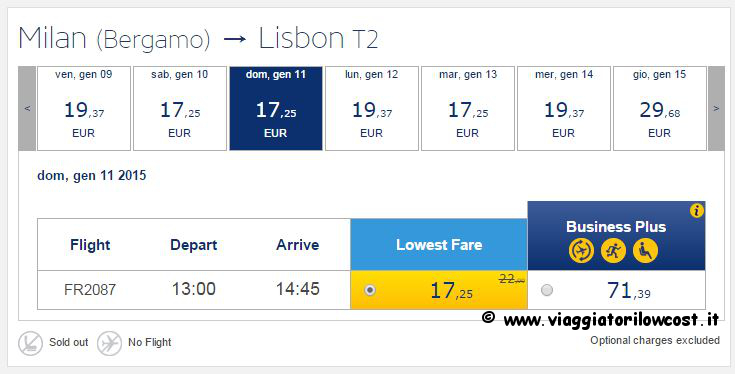Select the highlighted dom, gen 11 tab
735x374 pixels.
click(276, 108)
